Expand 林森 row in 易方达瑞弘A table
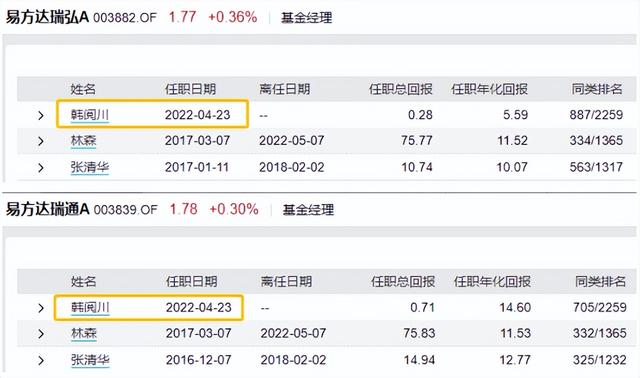 (x=40, y=141)
